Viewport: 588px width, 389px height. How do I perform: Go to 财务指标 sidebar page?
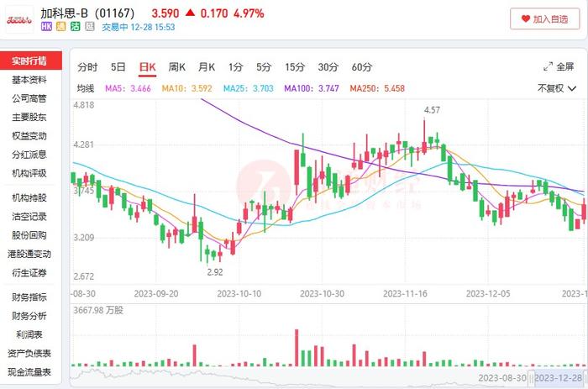click(x=29, y=297)
